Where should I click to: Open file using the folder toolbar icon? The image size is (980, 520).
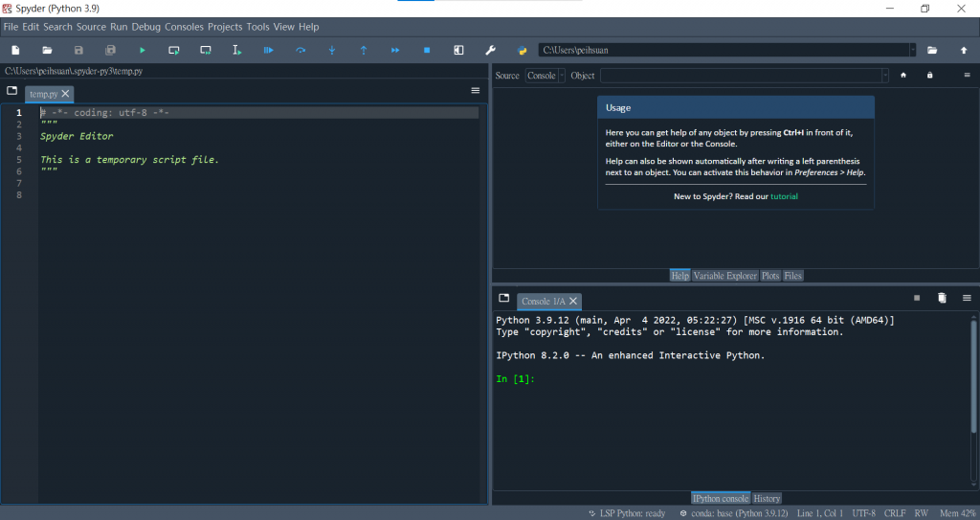tap(47, 50)
